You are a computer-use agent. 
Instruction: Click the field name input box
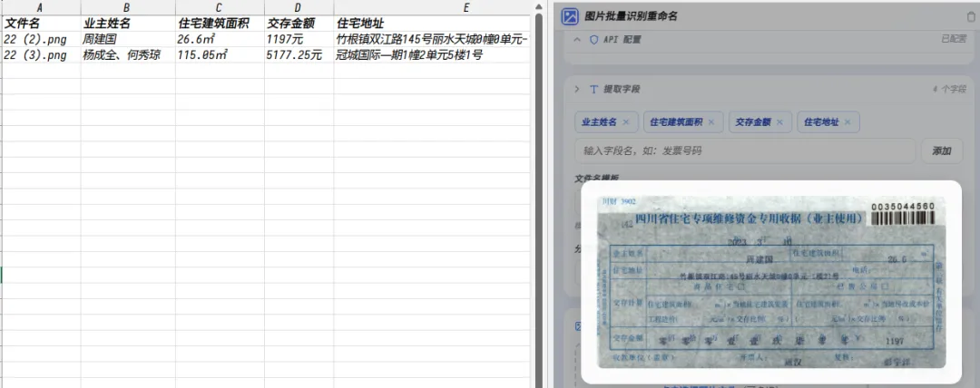[x=745, y=150]
